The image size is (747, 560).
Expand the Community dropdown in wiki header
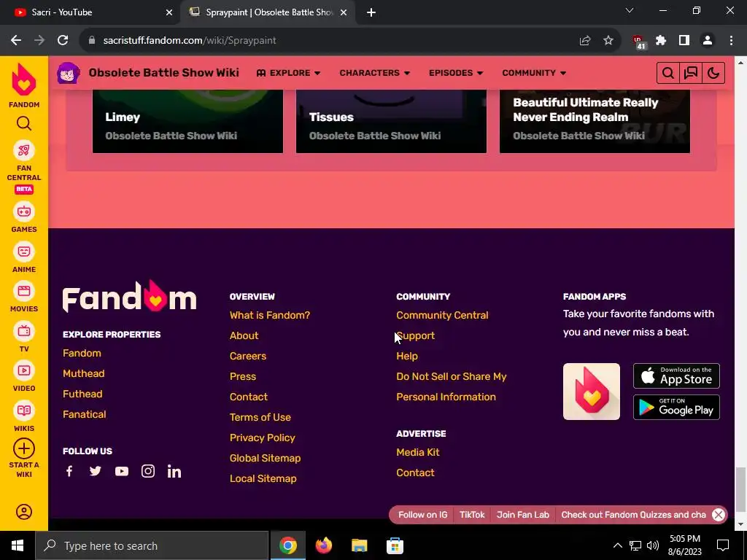[533, 73]
